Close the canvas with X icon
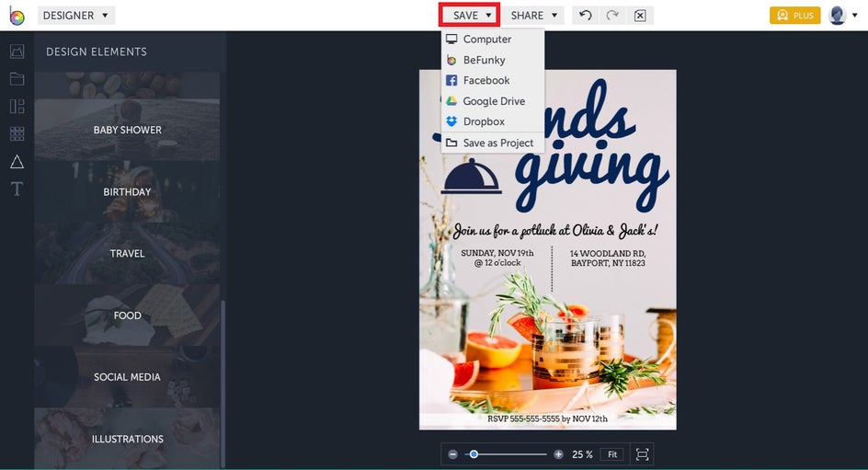Image resolution: width=868 pixels, height=470 pixels. point(640,16)
